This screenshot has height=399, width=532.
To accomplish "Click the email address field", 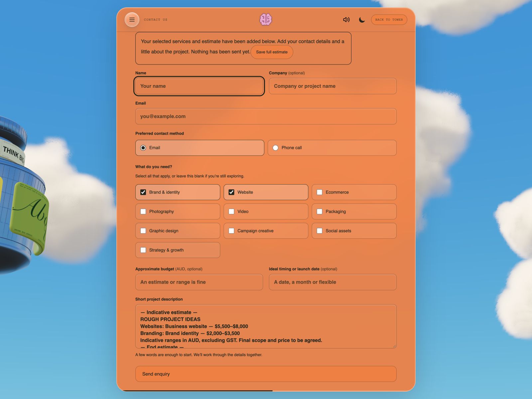I will click(266, 116).
